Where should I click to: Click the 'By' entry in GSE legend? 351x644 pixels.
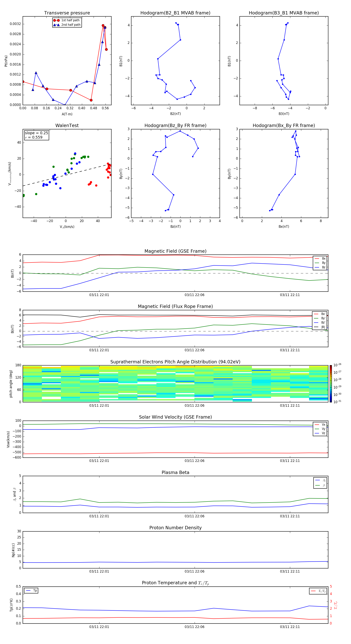[320, 263]
